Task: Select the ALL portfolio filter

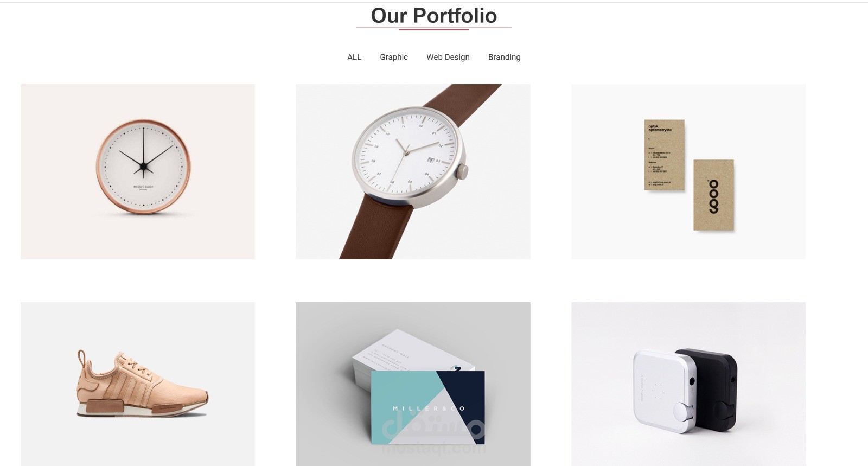Action: [354, 57]
